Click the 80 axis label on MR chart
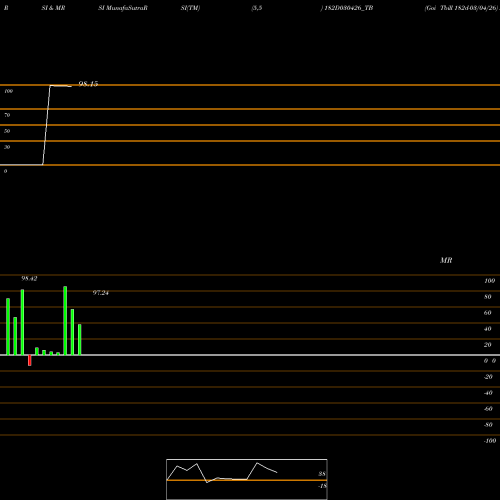 (x=488, y=297)
